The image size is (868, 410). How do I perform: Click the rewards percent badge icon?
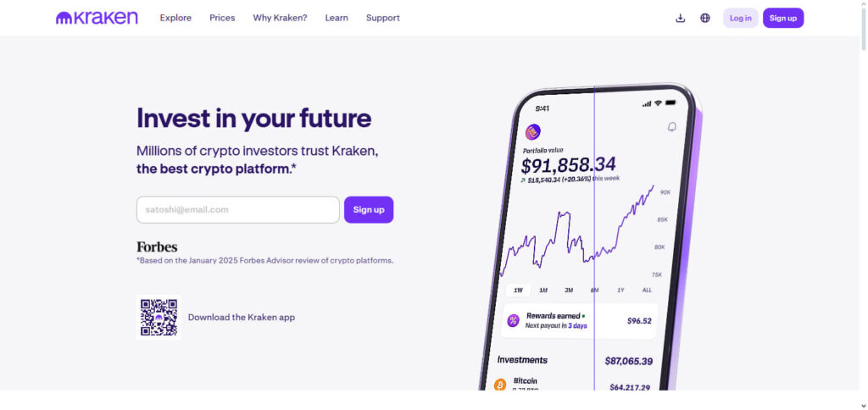(x=513, y=320)
